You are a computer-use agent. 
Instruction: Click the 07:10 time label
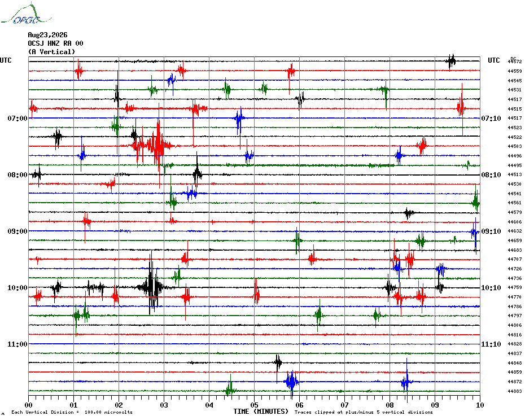pos(491,118)
